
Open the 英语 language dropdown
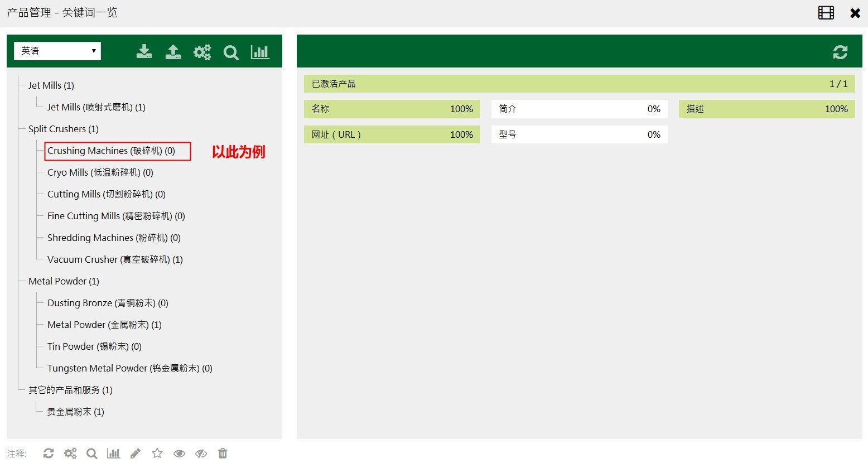57,51
